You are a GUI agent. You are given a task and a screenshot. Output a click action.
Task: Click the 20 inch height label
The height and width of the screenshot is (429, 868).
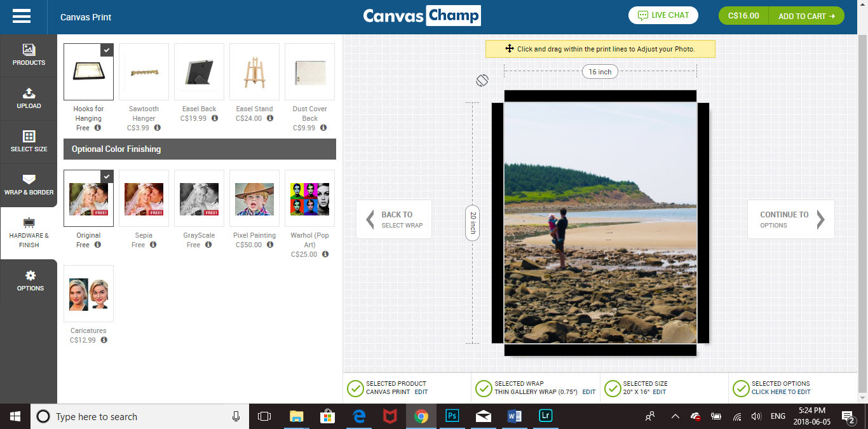click(x=473, y=223)
